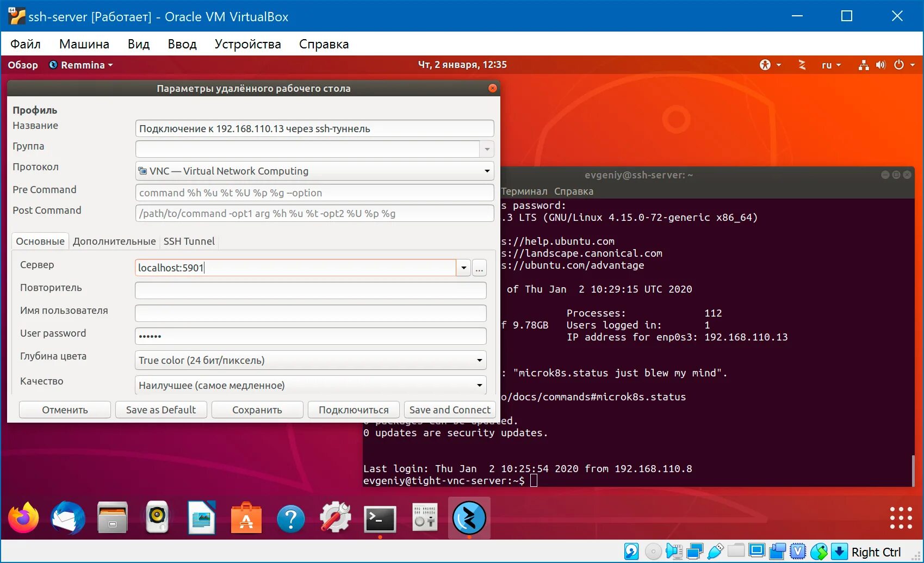Click VirtualBox CPU virtualization indicator
Screen dimensions: 924x563
pyautogui.click(x=798, y=552)
